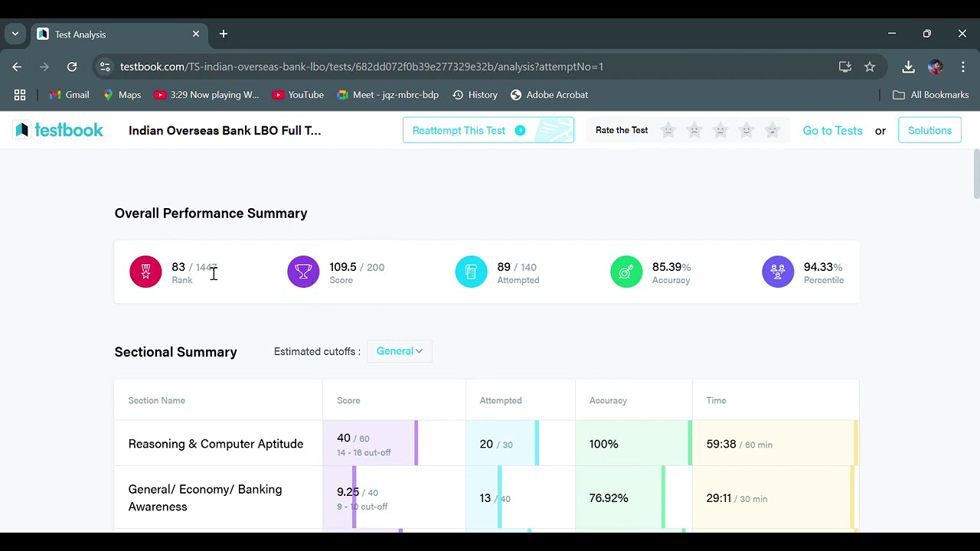Close the Test Analysis tab
Viewport: 980px width, 551px height.
click(196, 34)
